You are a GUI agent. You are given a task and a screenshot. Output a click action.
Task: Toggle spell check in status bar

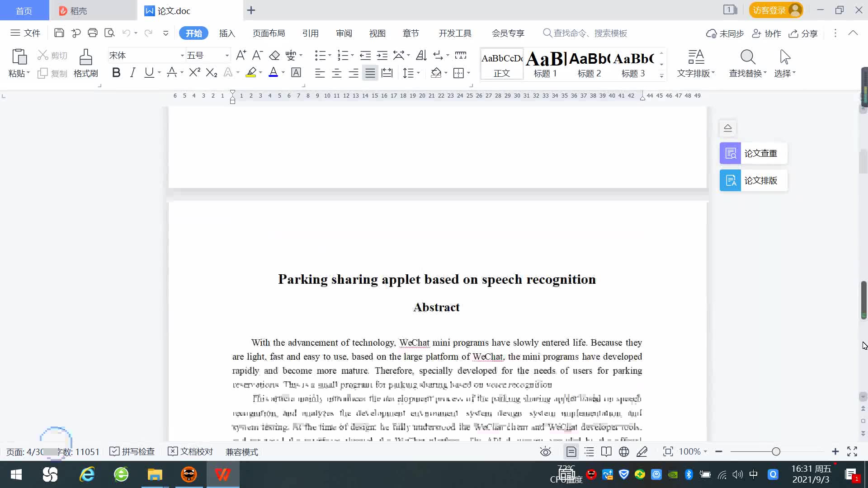point(132,451)
